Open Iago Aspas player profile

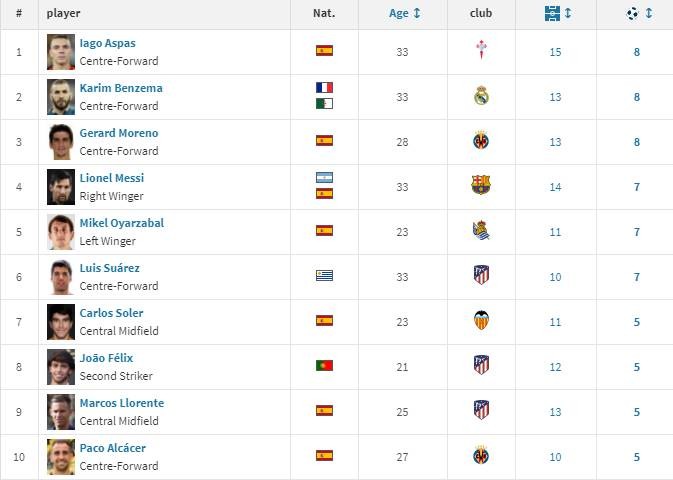[107, 43]
